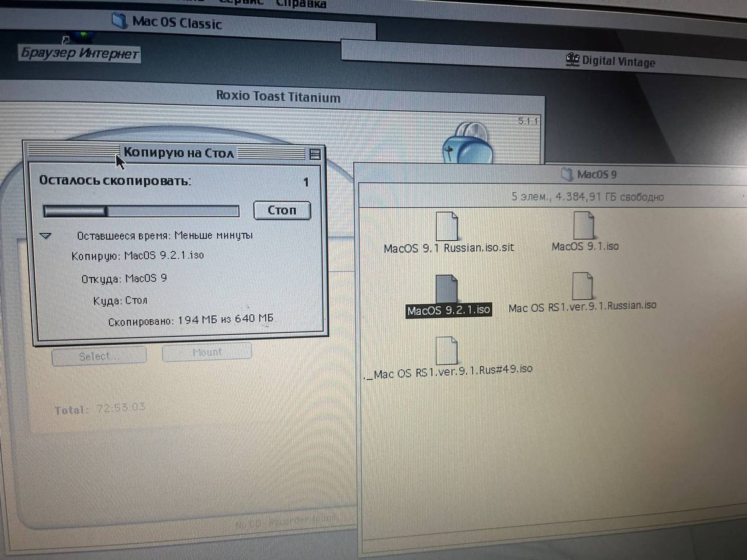
Task: Click the copy progress bar
Action: pos(141,212)
